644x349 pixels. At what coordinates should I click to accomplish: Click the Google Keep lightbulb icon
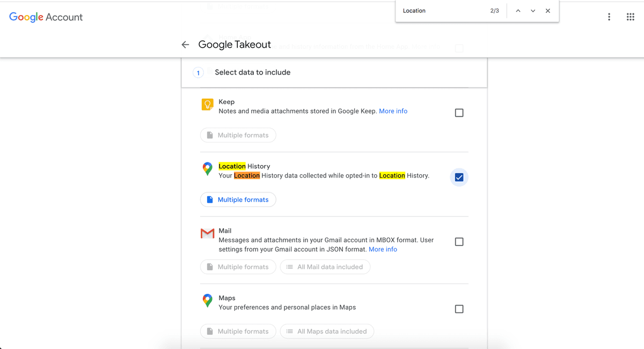[207, 105]
